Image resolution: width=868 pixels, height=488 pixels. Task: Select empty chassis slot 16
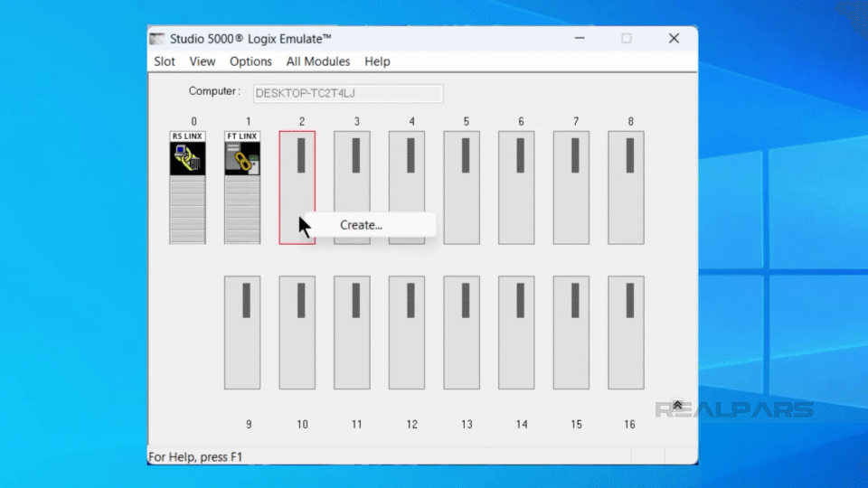[x=626, y=333]
